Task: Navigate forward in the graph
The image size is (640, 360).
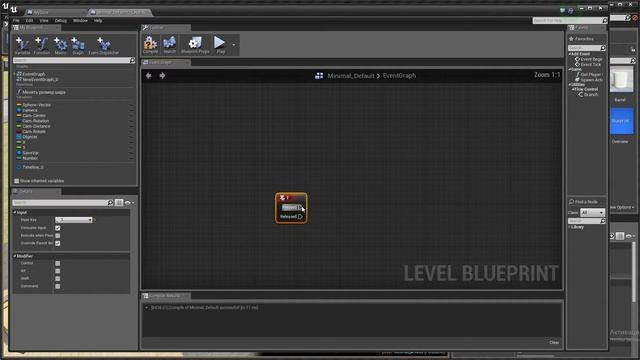Action: [x=162, y=76]
